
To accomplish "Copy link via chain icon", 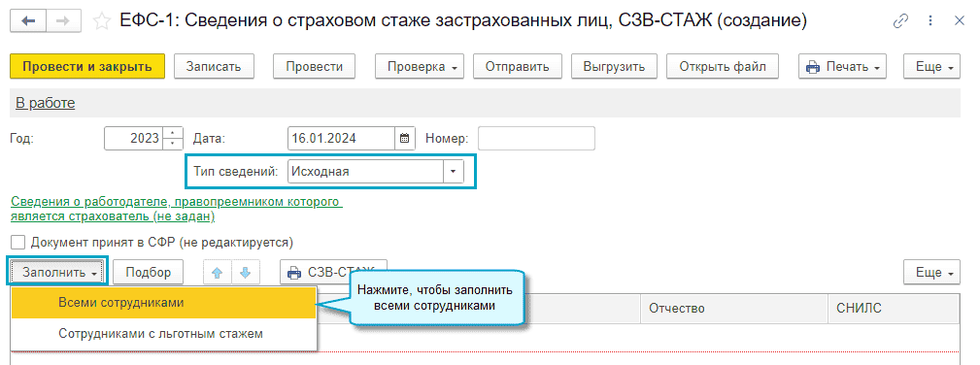I will (x=900, y=22).
